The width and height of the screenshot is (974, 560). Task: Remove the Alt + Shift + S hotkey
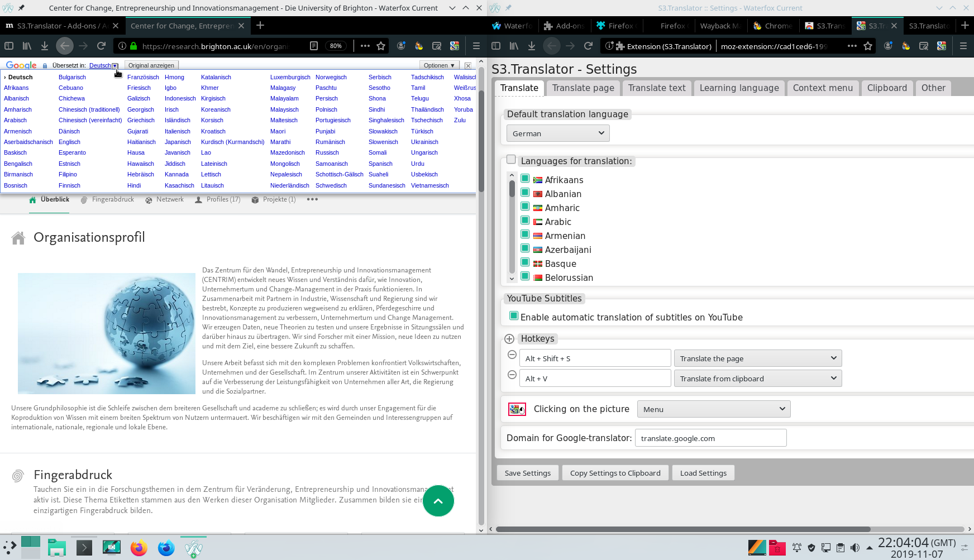coord(512,355)
